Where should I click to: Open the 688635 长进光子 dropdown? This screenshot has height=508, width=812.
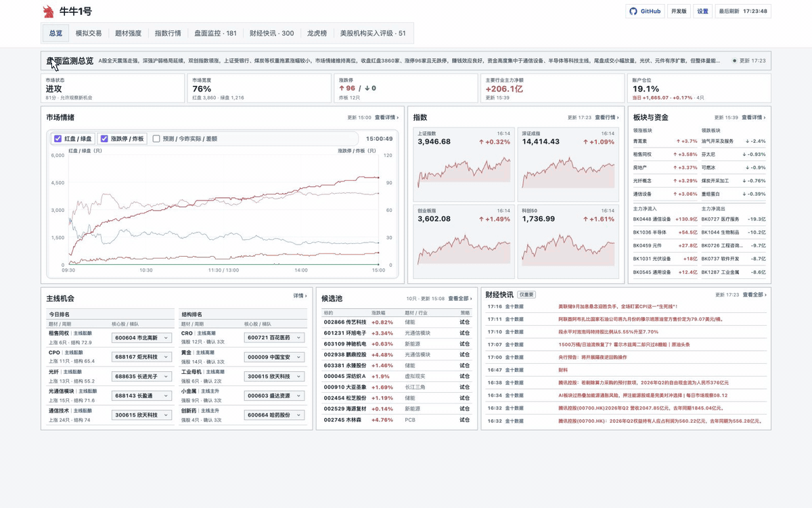142,376
